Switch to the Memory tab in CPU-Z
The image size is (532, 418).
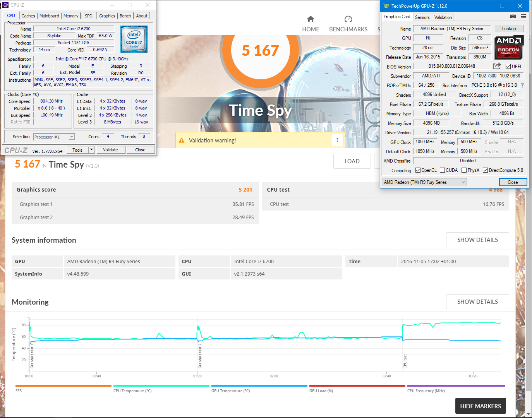(71, 16)
